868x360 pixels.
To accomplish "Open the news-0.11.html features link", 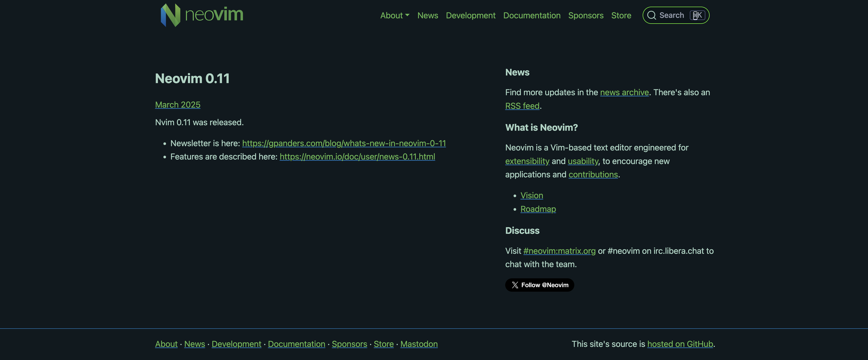I will [x=357, y=157].
